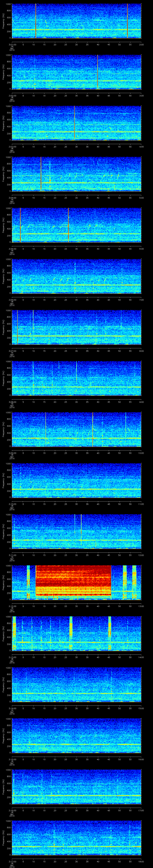Click the '3:01:00' start time label
The image size is (153, 868).
[12, 44]
